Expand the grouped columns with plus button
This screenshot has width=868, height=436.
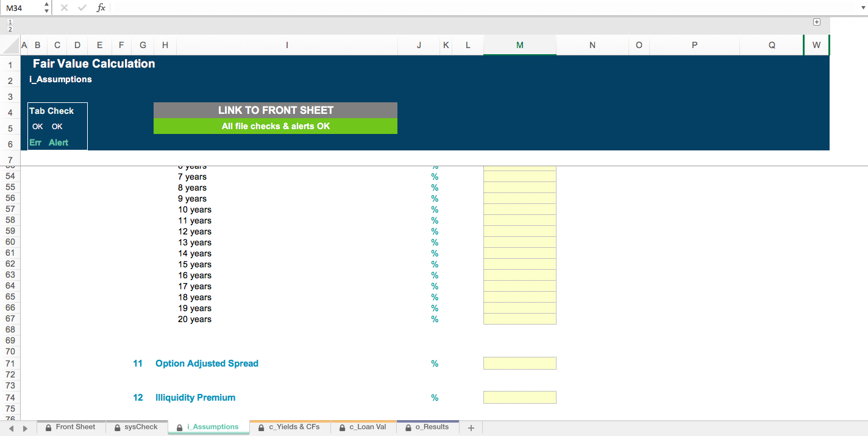(x=817, y=22)
